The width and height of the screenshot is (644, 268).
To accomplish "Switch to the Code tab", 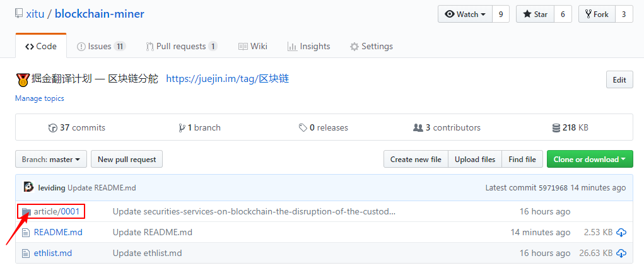I will (x=41, y=47).
